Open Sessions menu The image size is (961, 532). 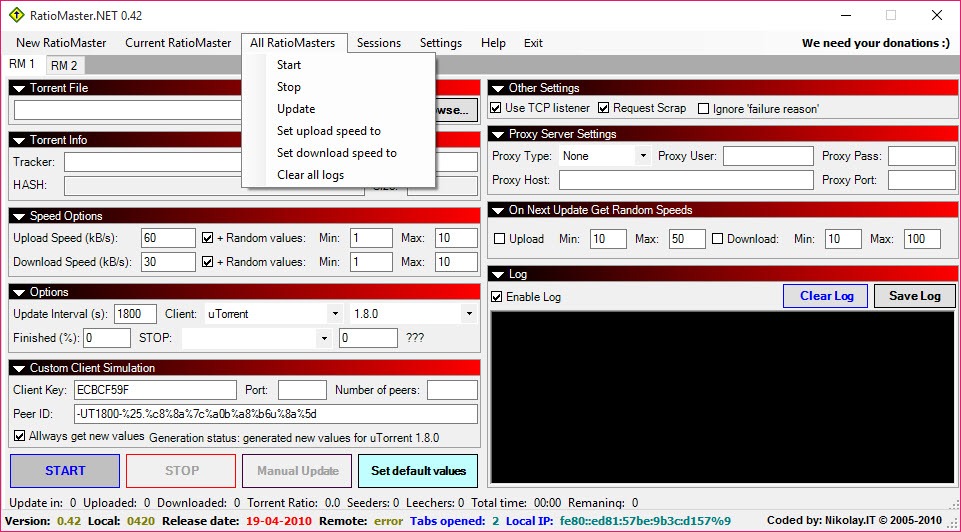click(x=379, y=43)
